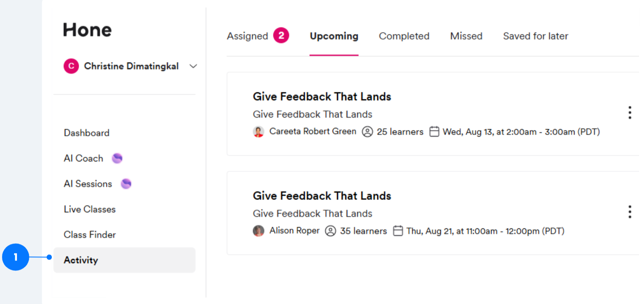Click Alison Roper's avatar photo
Image resolution: width=644 pixels, height=304 pixels.
point(258,231)
